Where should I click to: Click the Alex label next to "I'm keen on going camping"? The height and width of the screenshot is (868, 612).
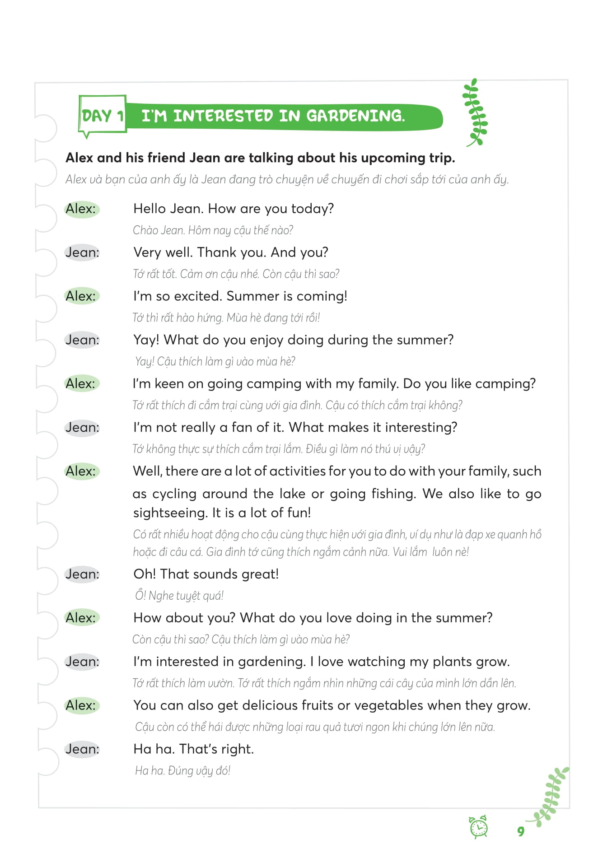pyautogui.click(x=81, y=384)
